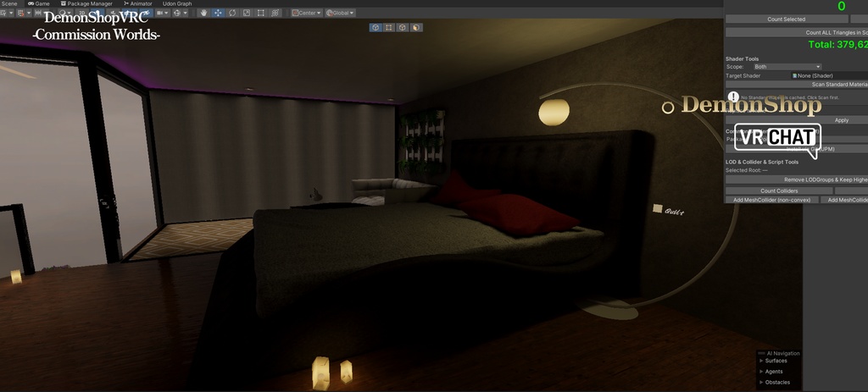This screenshot has width=868, height=392.
Task: Select the Rotate tool
Action: (232, 13)
